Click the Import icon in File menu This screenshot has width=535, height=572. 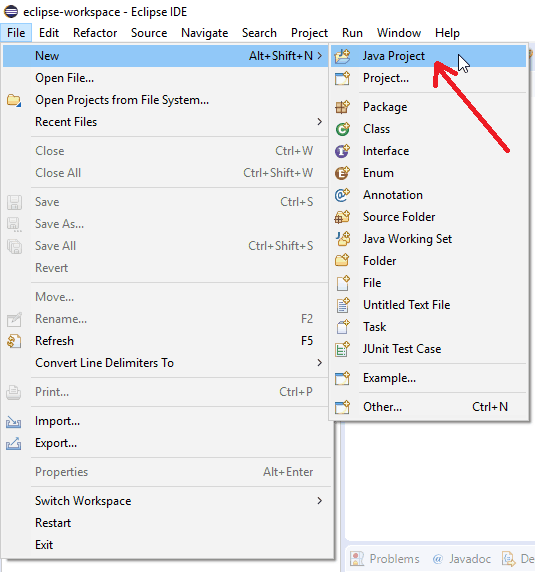(x=13, y=422)
